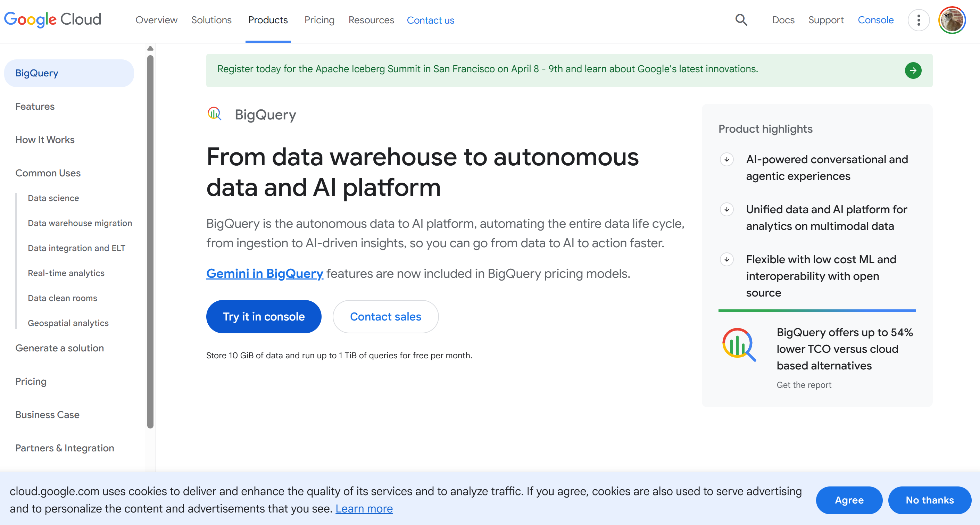This screenshot has height=525, width=980.
Task: Click the search magnifier icon
Action: (x=741, y=20)
